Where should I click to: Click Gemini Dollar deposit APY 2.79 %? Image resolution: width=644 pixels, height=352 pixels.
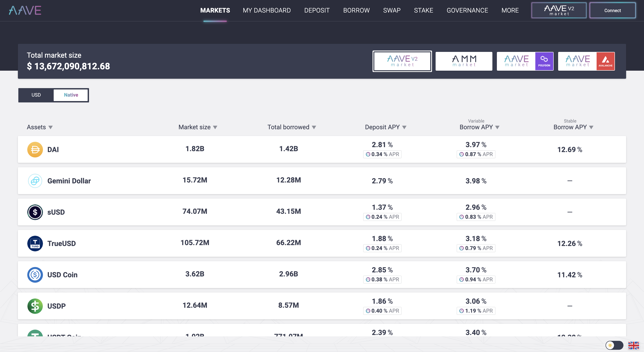pos(382,181)
